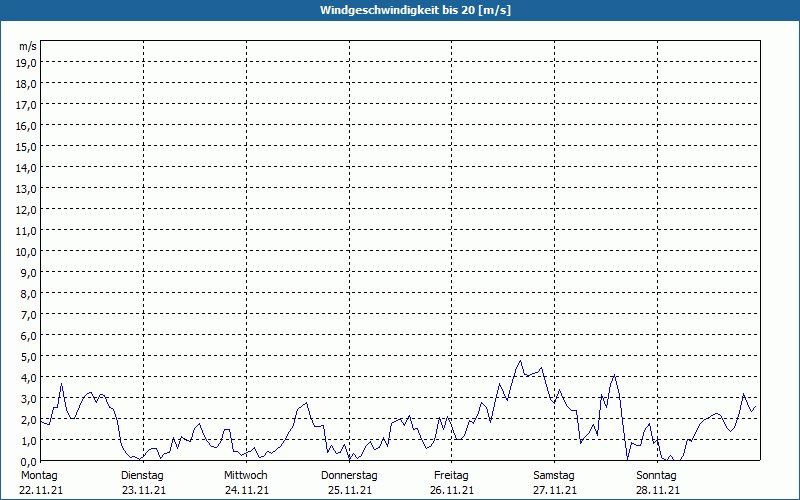Click the 0,0 y-axis value
Viewport: 800px width, 500px height.
(x=27, y=461)
